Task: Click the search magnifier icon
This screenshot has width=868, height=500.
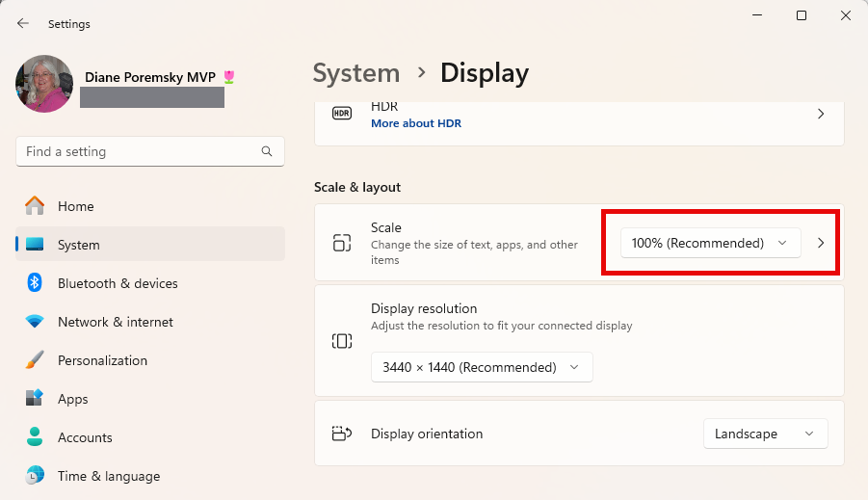Action: click(267, 151)
